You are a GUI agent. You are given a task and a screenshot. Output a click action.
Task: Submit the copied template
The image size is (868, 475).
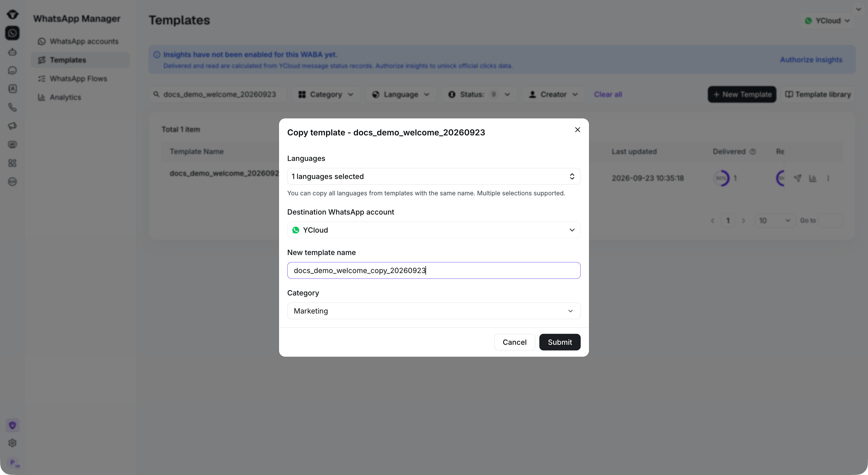(x=559, y=342)
